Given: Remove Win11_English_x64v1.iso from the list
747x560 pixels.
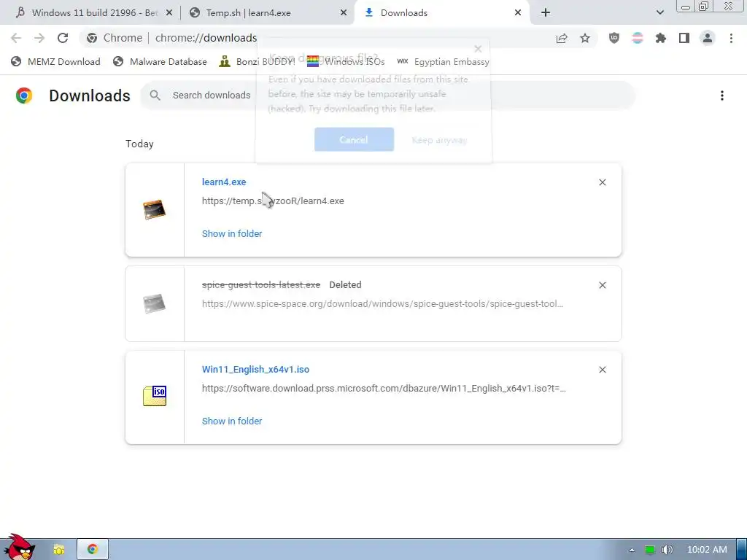Looking at the screenshot, I should [602, 370].
